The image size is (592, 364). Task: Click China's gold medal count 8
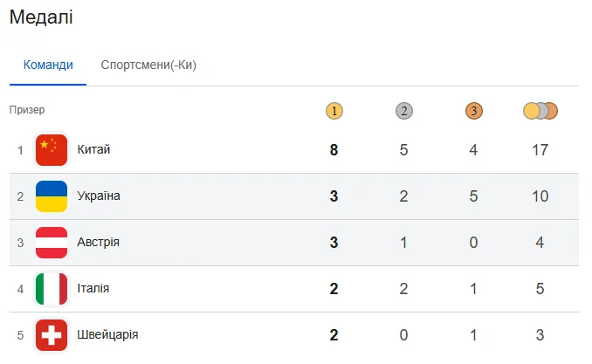tap(334, 150)
